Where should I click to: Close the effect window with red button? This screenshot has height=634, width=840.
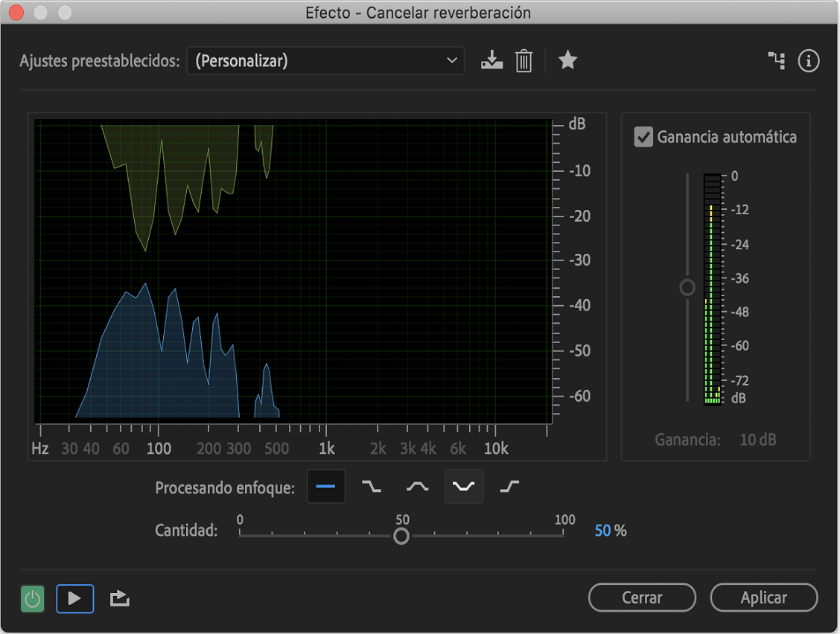click(x=16, y=13)
